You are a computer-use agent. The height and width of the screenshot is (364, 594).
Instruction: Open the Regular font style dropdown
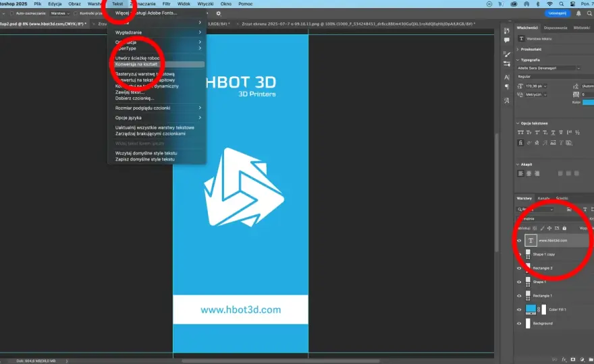click(x=555, y=76)
